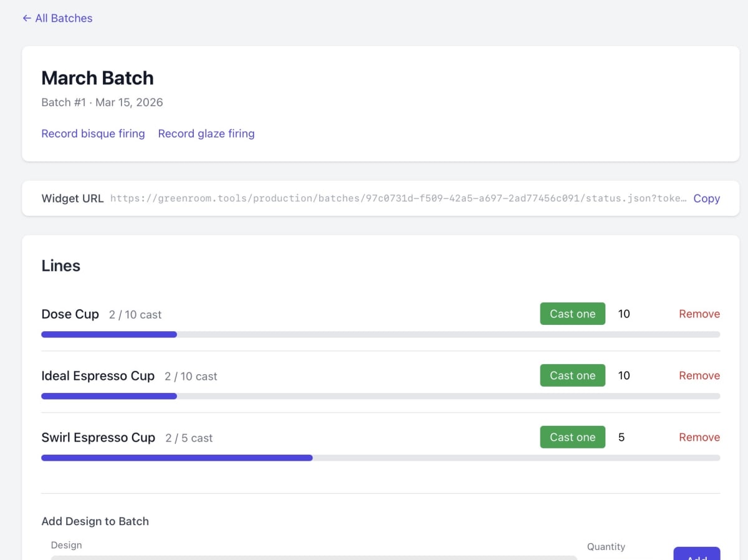The height and width of the screenshot is (560, 748).
Task: Cast one Ideal Espresso Cup
Action: coord(572,375)
